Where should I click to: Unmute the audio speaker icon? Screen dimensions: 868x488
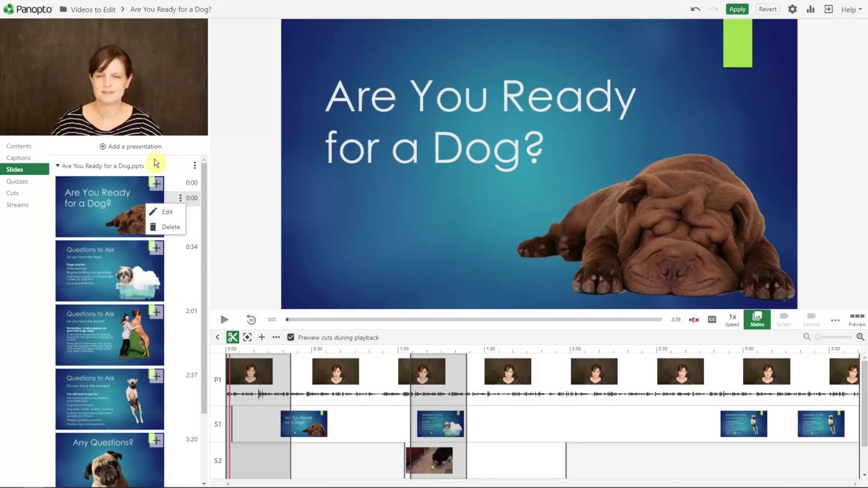pyautogui.click(x=694, y=319)
